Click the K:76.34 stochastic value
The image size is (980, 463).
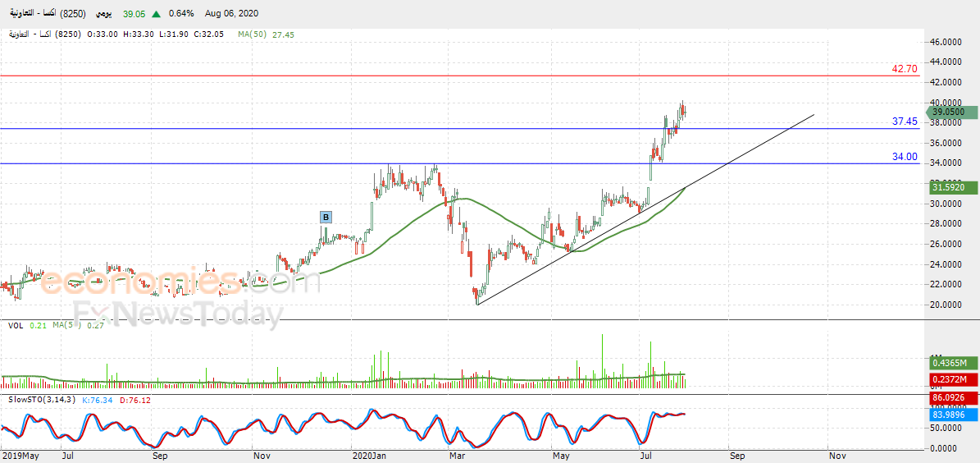(96, 400)
